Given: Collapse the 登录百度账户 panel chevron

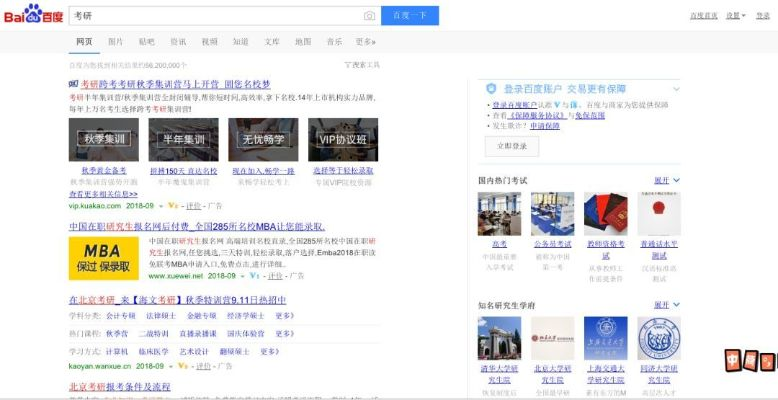Looking at the screenshot, I should point(676,89).
